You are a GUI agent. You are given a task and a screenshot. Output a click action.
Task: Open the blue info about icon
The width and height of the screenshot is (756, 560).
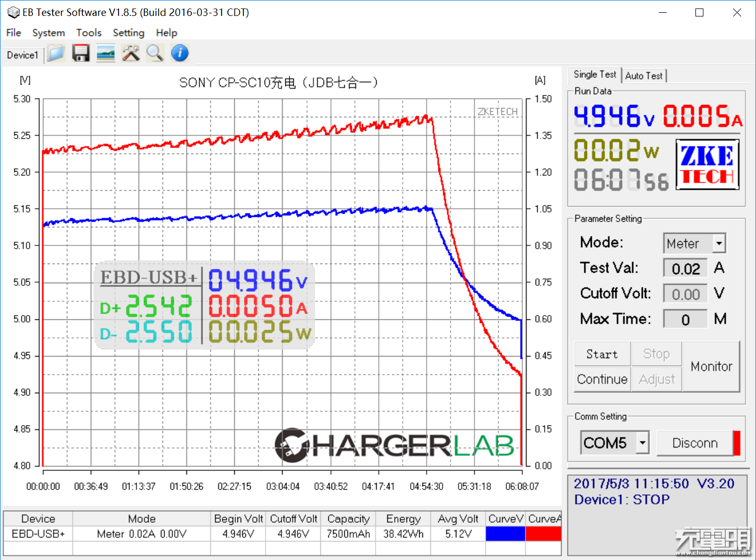click(180, 53)
